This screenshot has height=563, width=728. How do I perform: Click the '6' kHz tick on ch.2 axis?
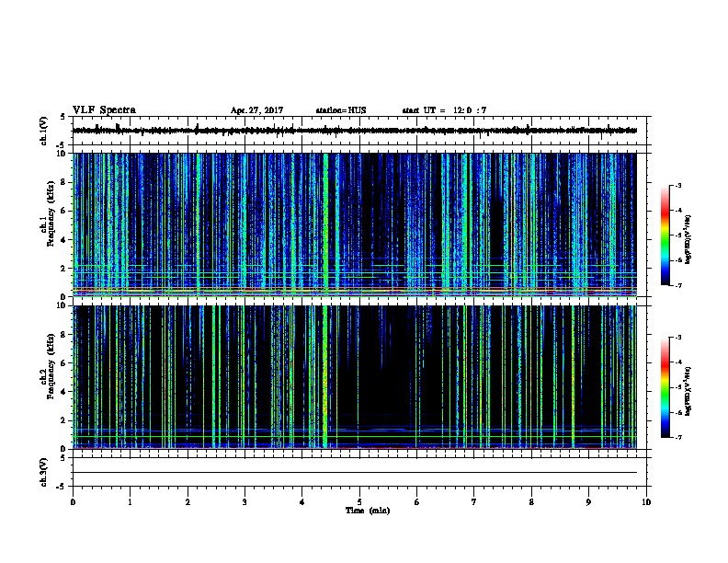tap(64, 362)
